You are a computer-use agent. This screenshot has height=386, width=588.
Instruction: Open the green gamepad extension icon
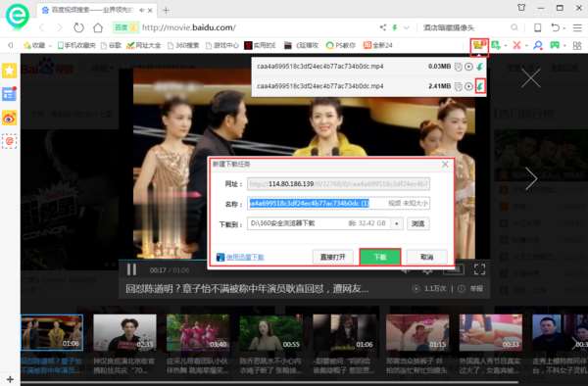(x=555, y=45)
